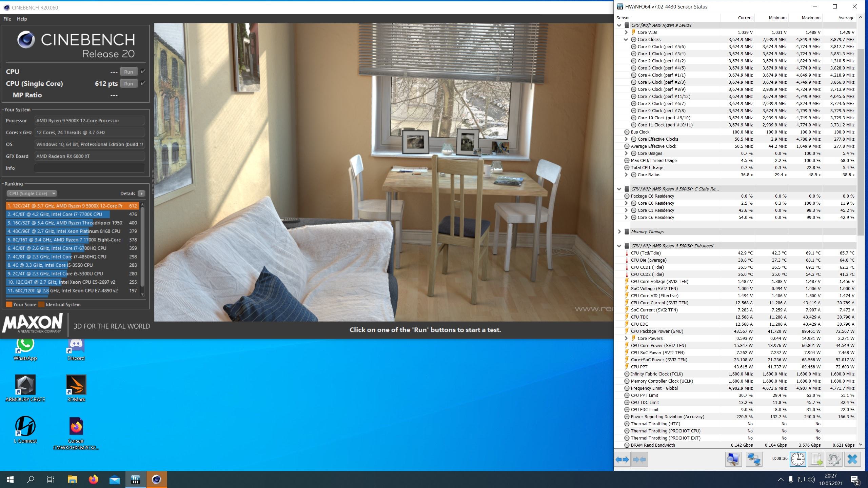Expand Core C0 Residency row
This screenshot has height=488, width=868.
click(626, 203)
